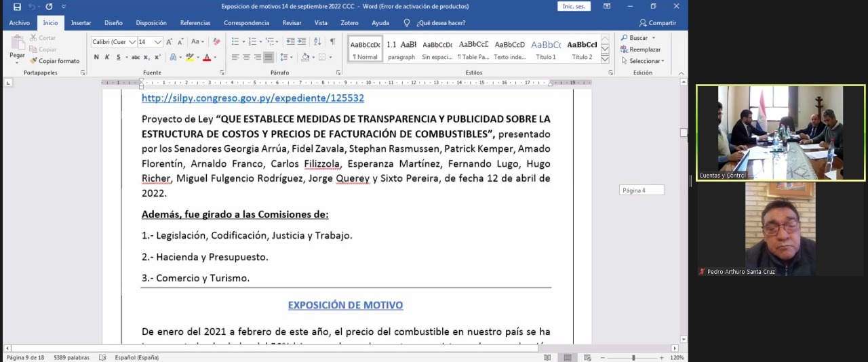Viewport: 868px width, 362px height.
Task: Expand the styles gallery (More arrow)
Action: pyautogui.click(x=605, y=59)
